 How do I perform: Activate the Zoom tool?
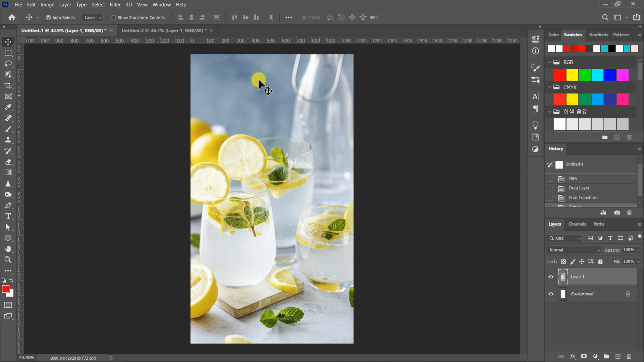[x=8, y=260]
